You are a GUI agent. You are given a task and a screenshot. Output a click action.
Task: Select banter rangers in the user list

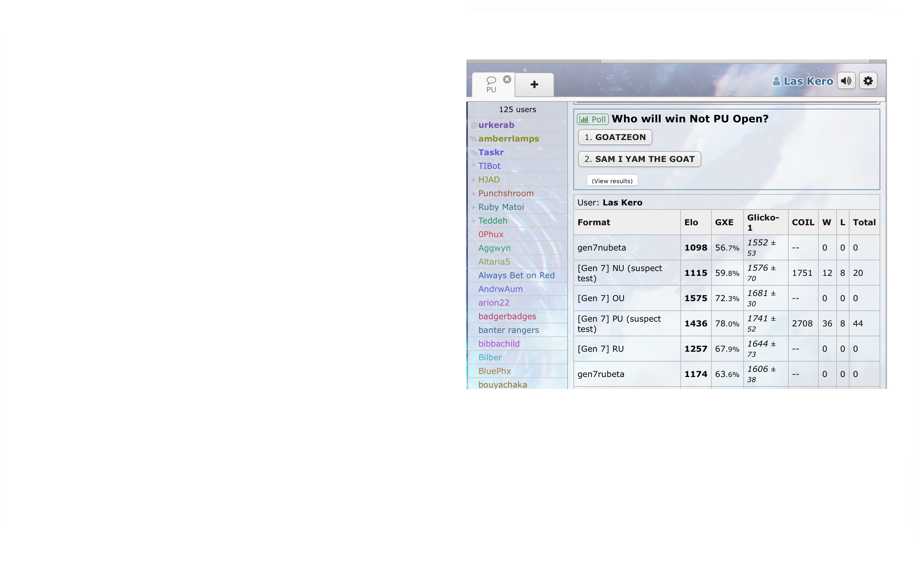[x=517, y=330]
